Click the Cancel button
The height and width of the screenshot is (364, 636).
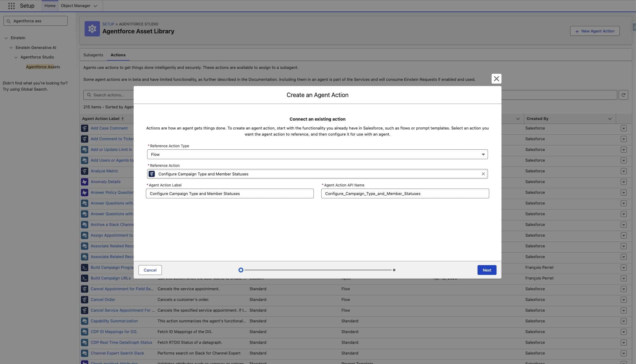(150, 270)
